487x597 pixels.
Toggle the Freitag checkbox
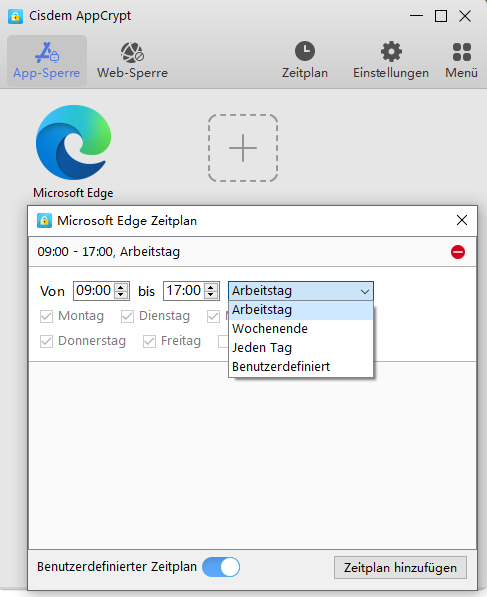[x=149, y=342]
